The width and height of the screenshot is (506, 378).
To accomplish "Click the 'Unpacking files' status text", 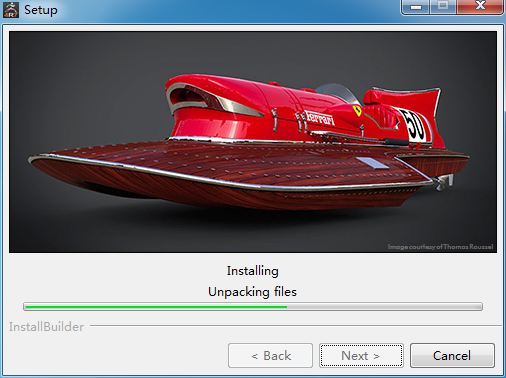I will pos(252,292).
